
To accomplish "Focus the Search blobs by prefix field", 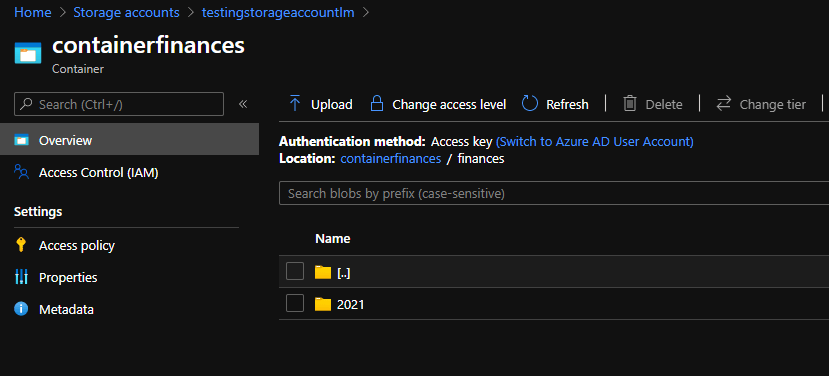I will click(x=554, y=193).
